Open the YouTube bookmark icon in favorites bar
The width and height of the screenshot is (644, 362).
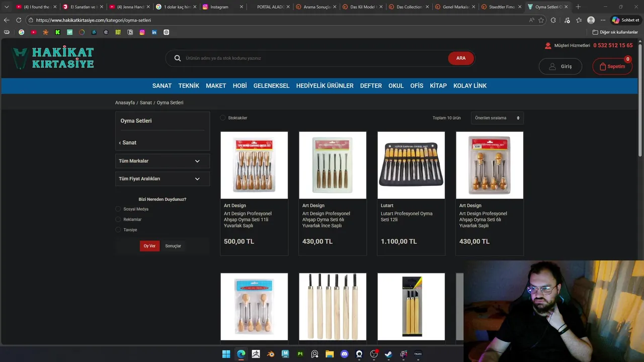33,32
